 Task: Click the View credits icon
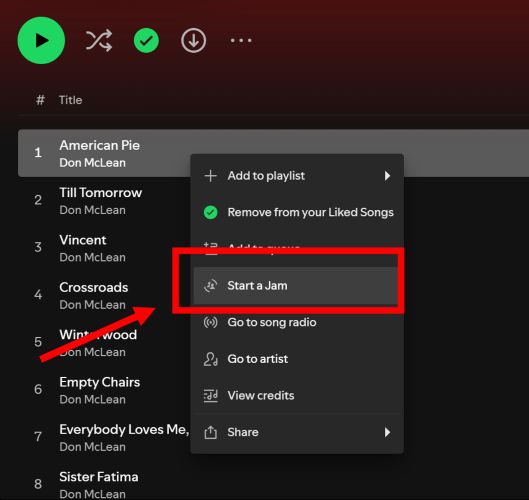[x=211, y=395]
